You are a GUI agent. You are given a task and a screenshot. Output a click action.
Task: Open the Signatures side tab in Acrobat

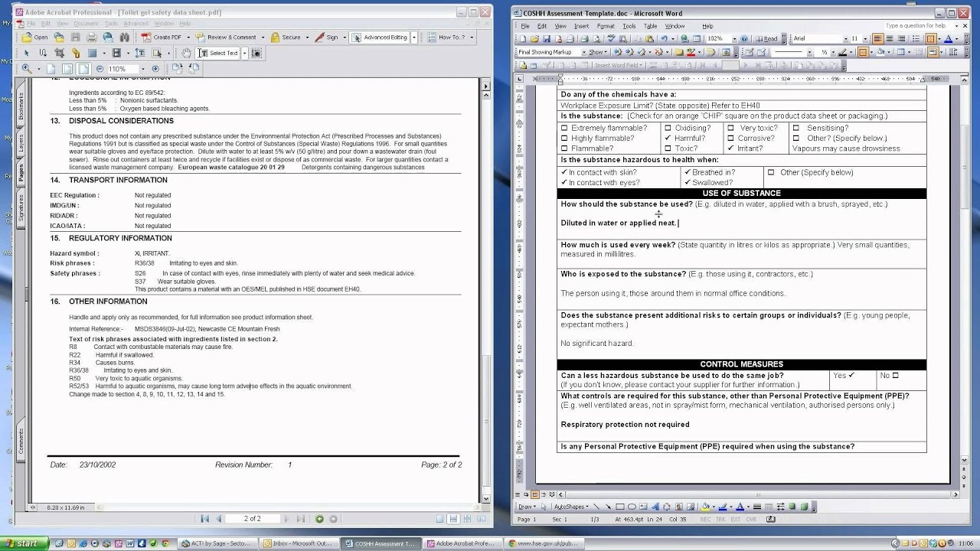point(21,207)
